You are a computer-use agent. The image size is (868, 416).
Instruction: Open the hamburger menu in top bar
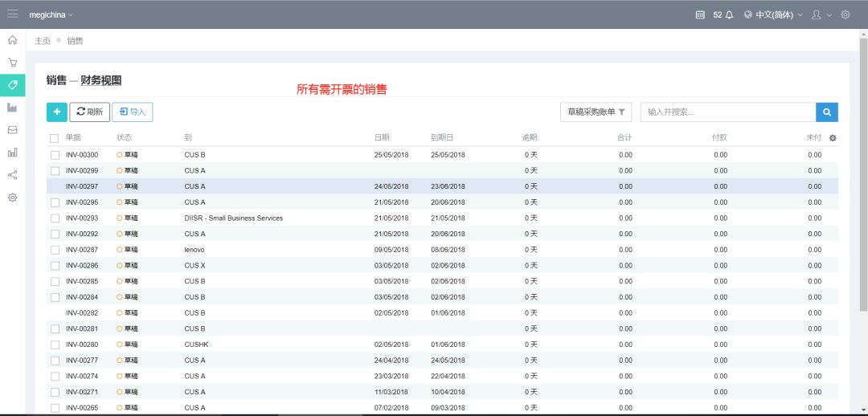(x=13, y=14)
